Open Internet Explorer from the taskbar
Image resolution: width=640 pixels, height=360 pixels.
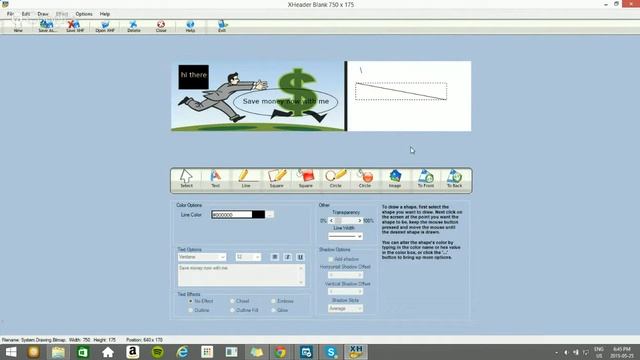coord(182,352)
